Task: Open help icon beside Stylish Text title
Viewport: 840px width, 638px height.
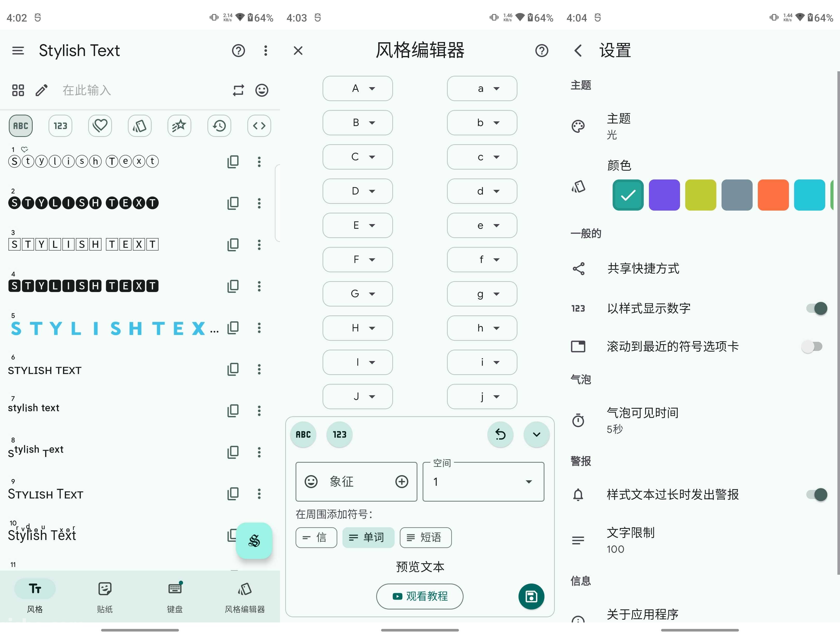Action: tap(239, 51)
